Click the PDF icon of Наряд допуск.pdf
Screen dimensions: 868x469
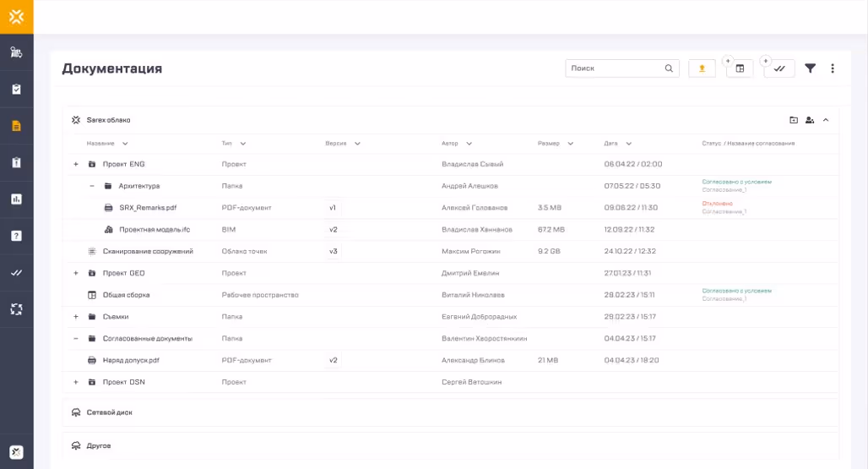click(x=92, y=360)
